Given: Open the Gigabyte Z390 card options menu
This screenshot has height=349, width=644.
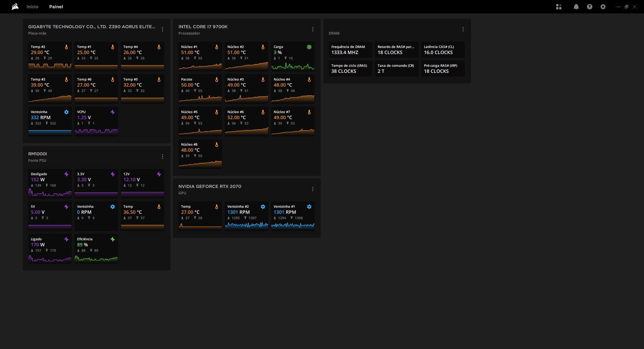Looking at the screenshot, I should coord(163,30).
